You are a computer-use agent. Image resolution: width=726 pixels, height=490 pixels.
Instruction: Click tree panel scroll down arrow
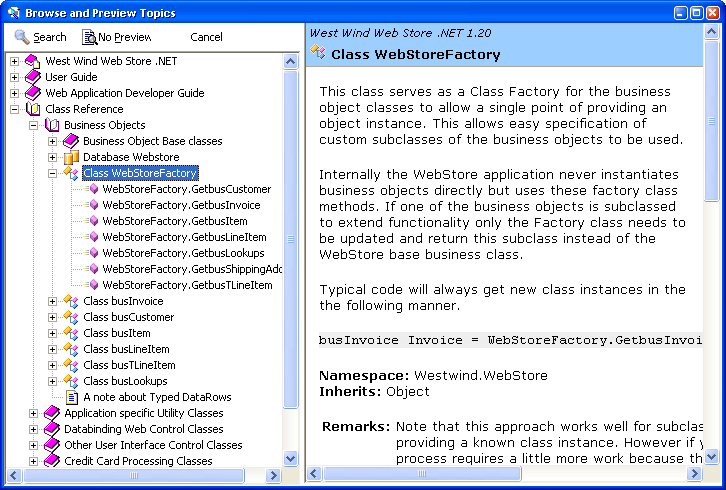click(x=290, y=459)
